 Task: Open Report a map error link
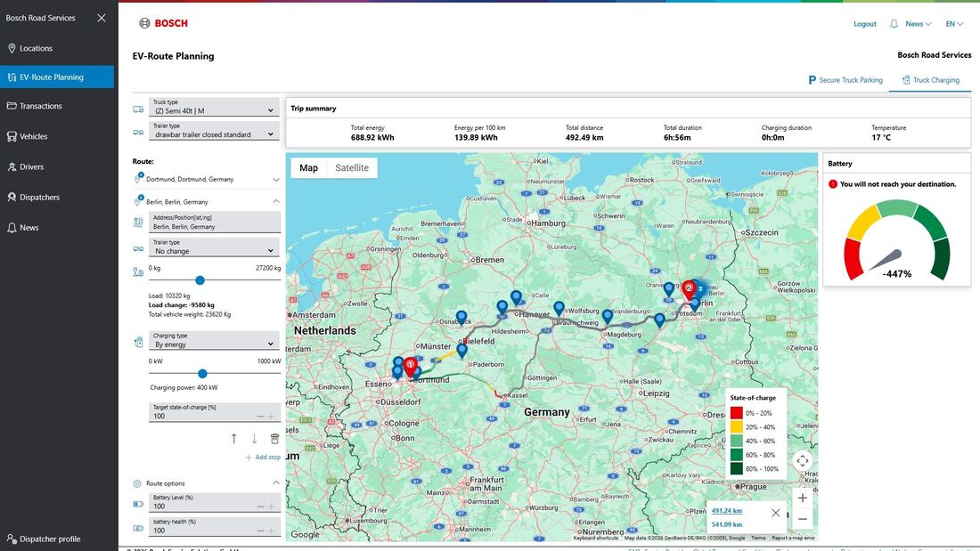click(x=793, y=538)
